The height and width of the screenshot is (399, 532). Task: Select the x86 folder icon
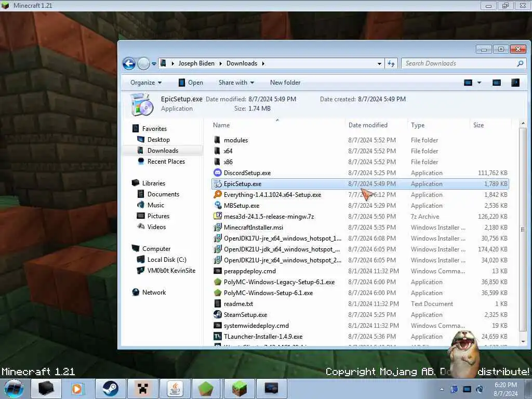[218, 162]
